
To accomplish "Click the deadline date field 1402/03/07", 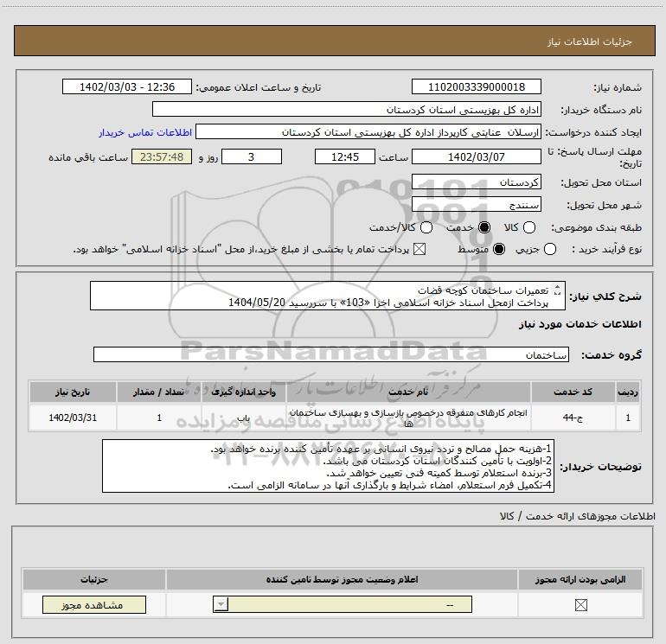I will (476, 156).
